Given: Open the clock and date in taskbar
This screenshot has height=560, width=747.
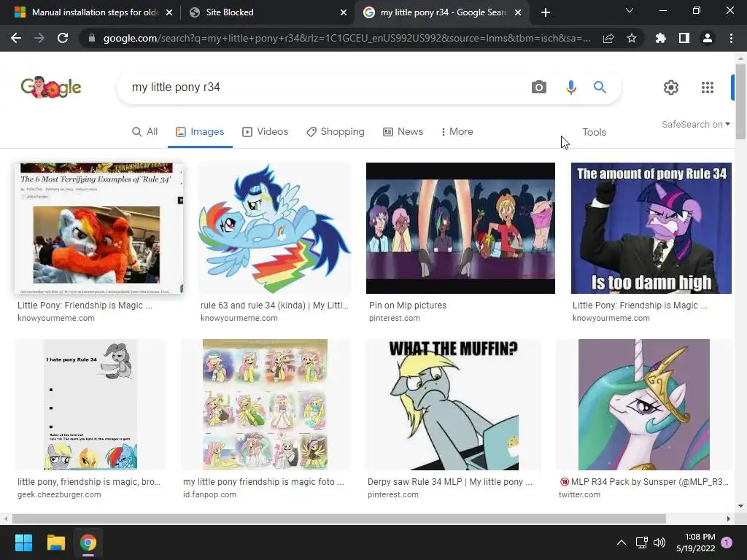Looking at the screenshot, I should click(695, 542).
